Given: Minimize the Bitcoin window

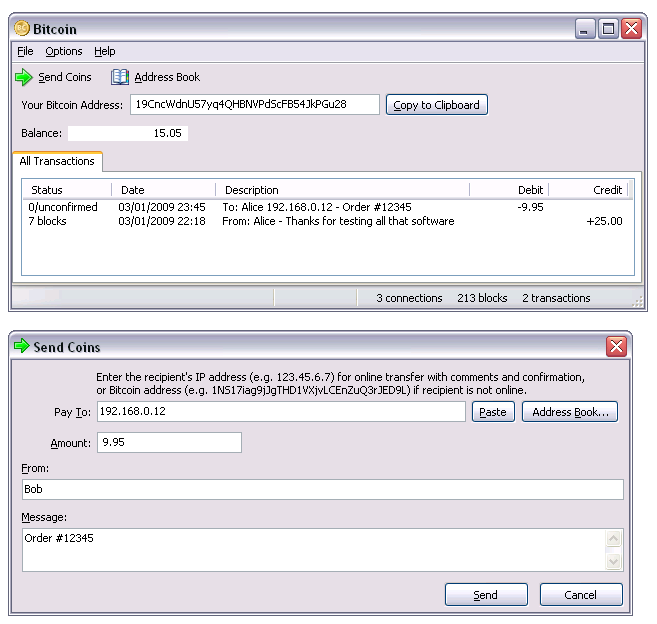Looking at the screenshot, I should 585,29.
